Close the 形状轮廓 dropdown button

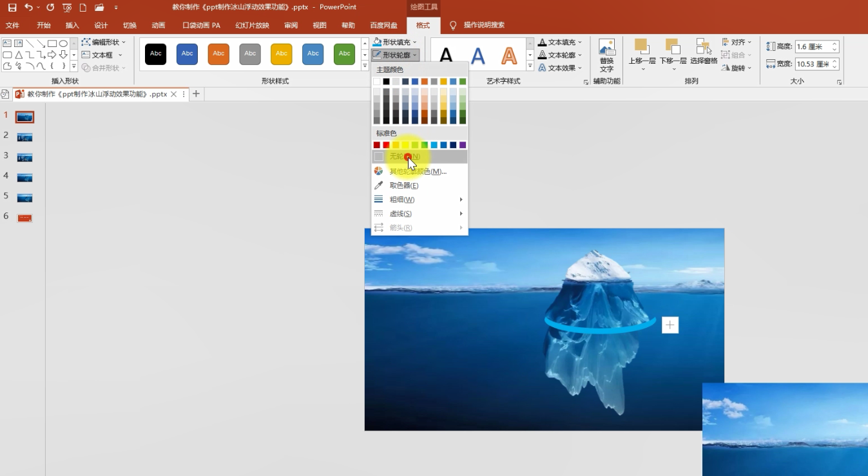point(396,55)
